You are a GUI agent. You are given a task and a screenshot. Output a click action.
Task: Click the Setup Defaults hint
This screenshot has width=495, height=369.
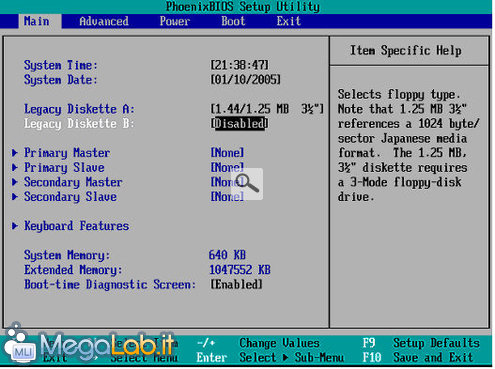pyautogui.click(x=436, y=343)
